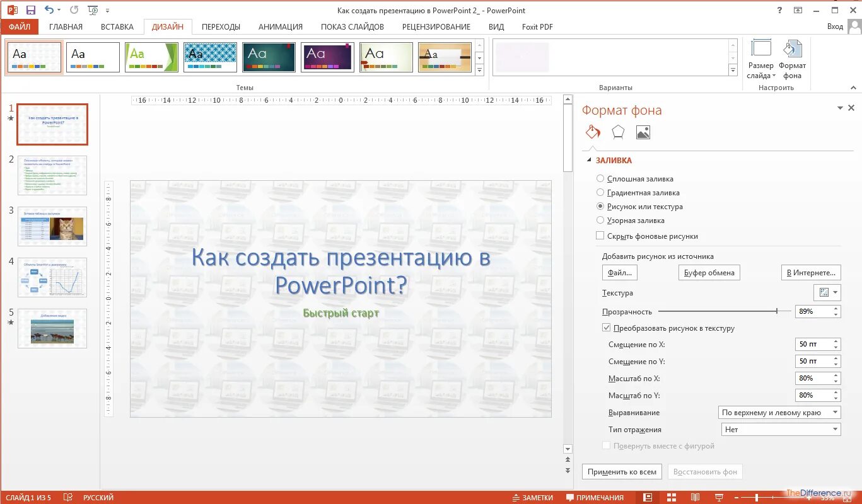Select the plain white Office theme
The image size is (862, 504).
[x=93, y=57]
